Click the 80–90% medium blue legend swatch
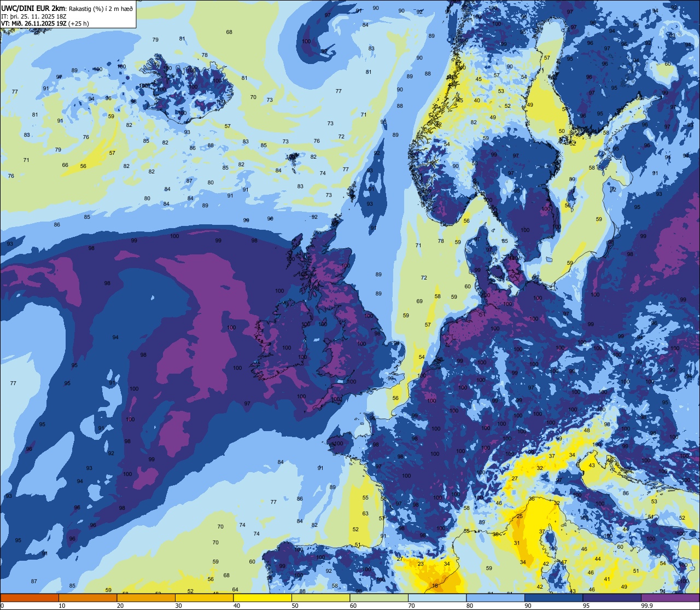700x610 pixels. pos(495,597)
